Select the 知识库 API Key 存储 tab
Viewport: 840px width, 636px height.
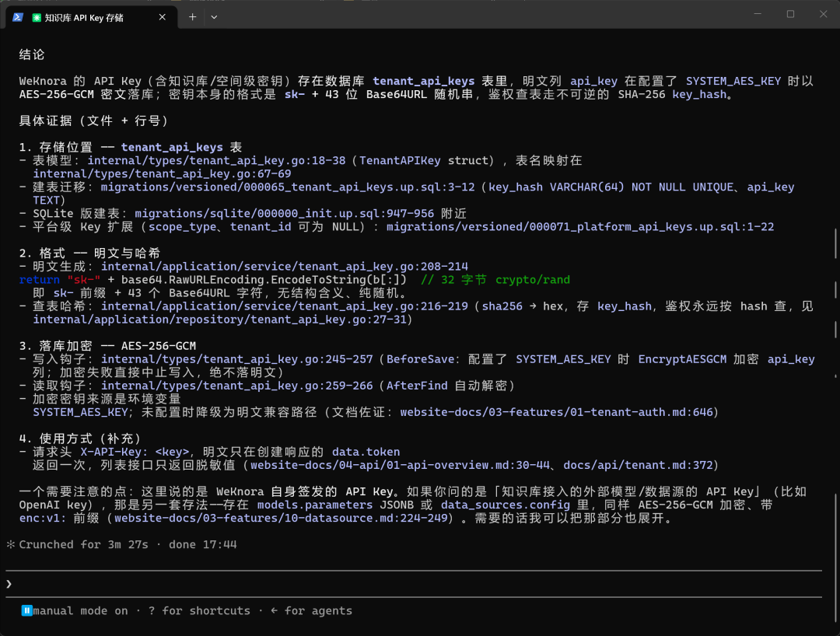pyautogui.click(x=92, y=17)
